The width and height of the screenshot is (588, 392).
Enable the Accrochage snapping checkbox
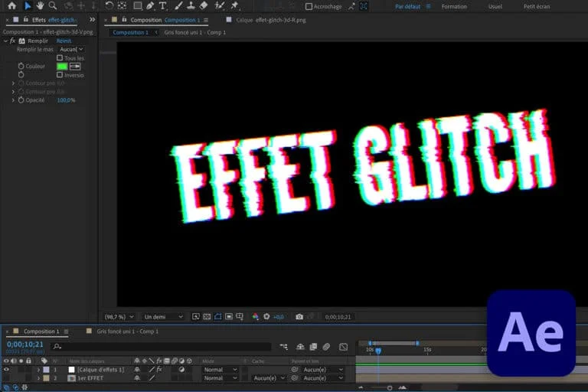tap(309, 6)
